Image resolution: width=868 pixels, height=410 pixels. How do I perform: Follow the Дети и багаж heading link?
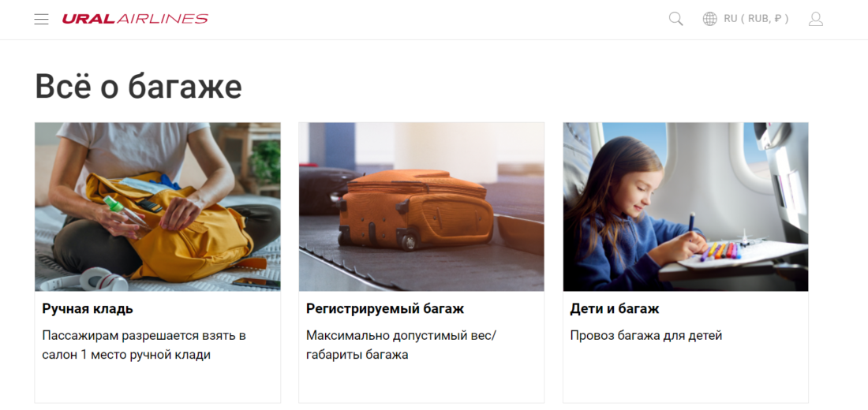coord(615,309)
